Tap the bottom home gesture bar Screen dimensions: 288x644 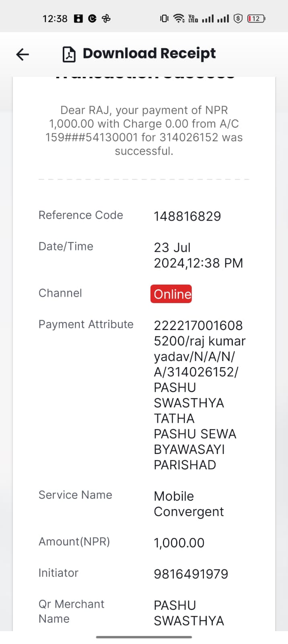coord(144,637)
